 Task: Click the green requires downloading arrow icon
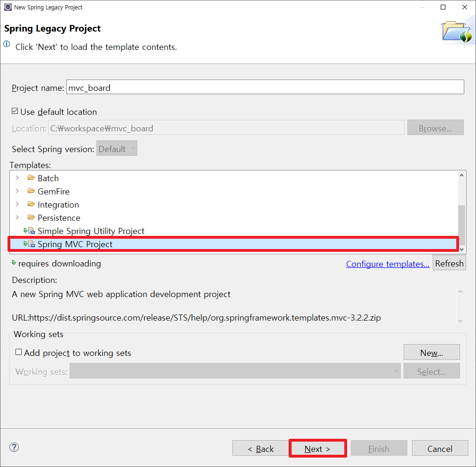(x=14, y=263)
